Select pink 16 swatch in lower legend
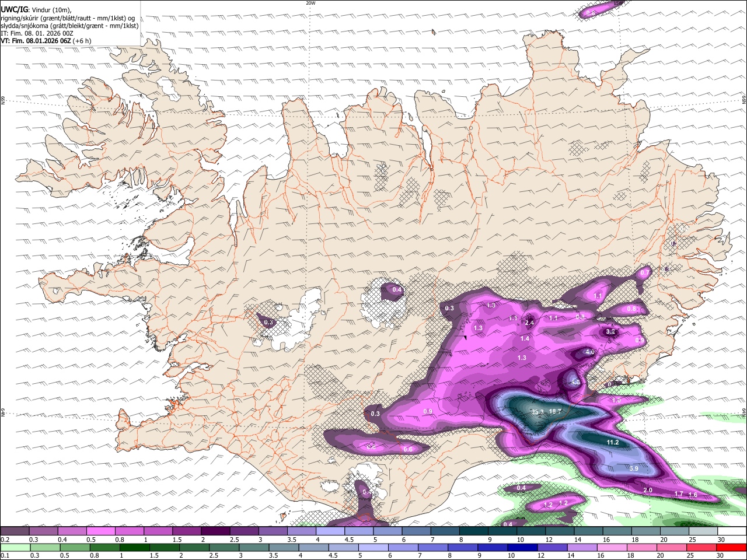747x560 pixels. (x=612, y=547)
